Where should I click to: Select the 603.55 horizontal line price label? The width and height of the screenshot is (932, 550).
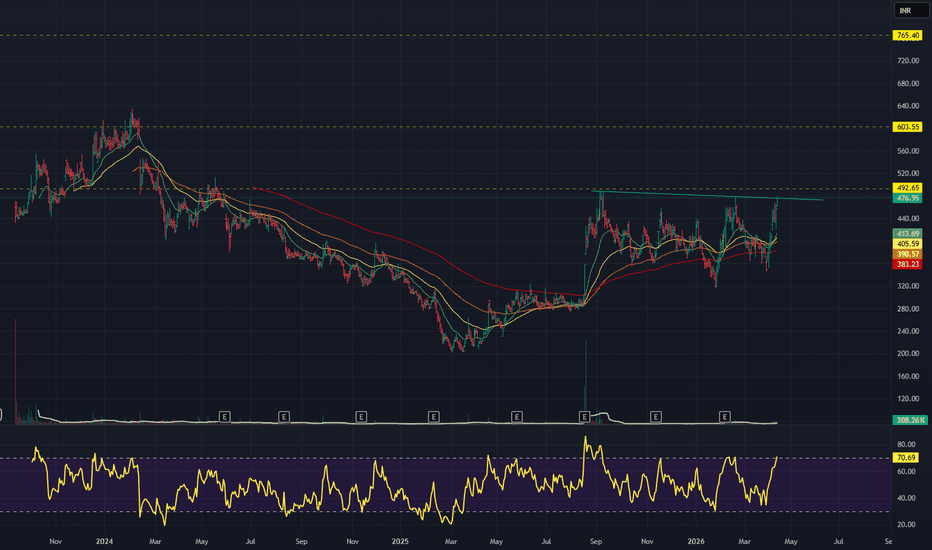pyautogui.click(x=907, y=127)
